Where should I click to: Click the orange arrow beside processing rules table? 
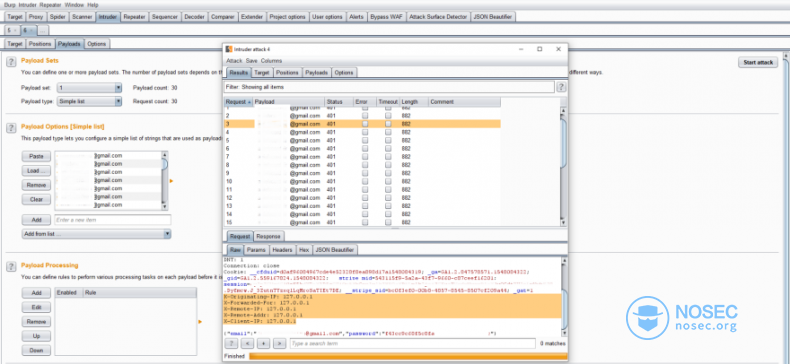point(200,322)
